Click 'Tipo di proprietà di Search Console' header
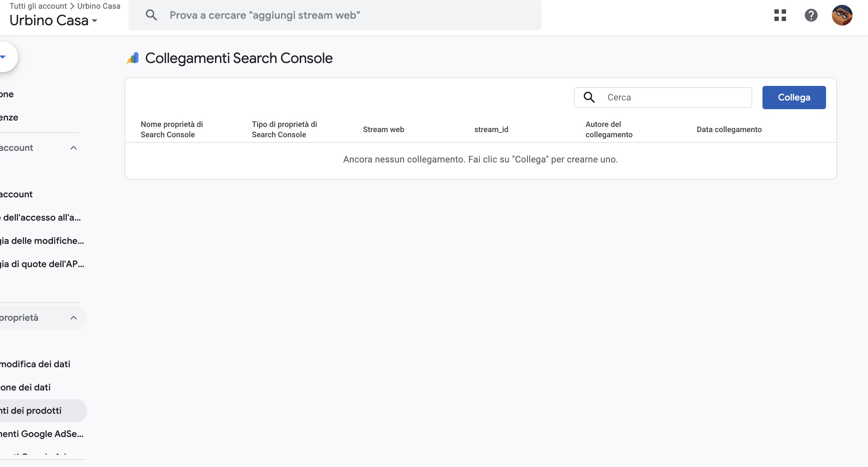The width and height of the screenshot is (868, 467). [284, 130]
